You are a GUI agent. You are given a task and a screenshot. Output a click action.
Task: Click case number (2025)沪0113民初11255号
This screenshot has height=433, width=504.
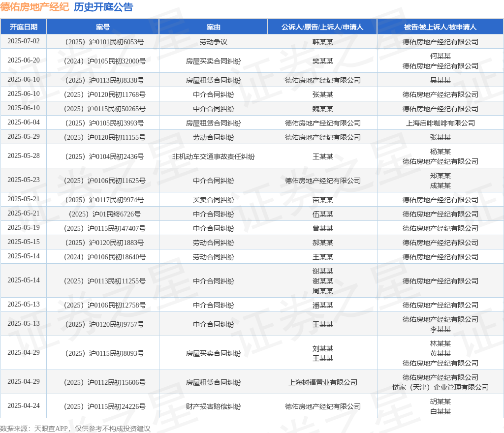tap(104, 281)
